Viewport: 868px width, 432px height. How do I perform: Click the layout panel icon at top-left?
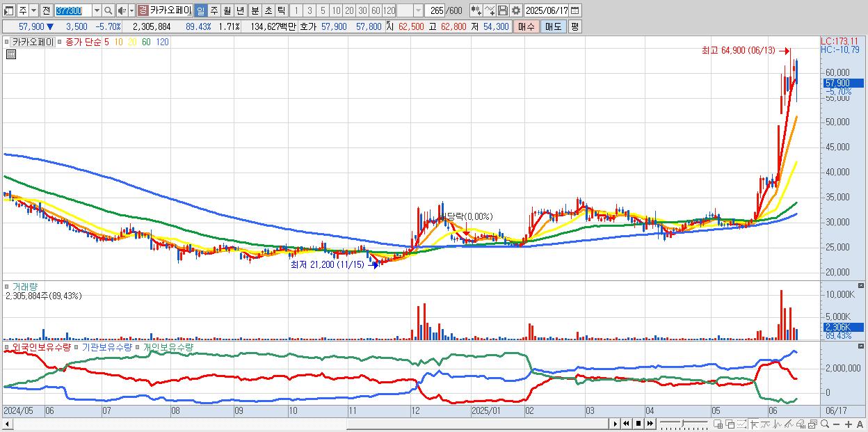point(9,10)
